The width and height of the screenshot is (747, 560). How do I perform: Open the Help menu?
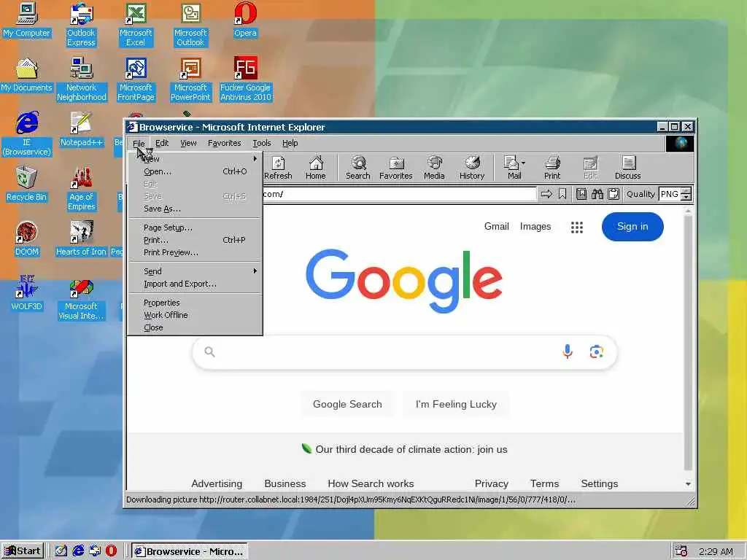[290, 143]
